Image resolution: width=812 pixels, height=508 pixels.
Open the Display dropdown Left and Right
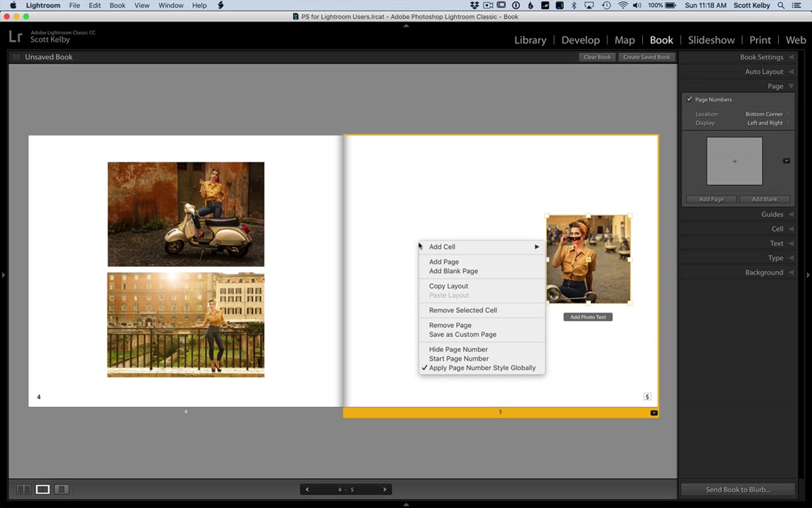(x=767, y=123)
